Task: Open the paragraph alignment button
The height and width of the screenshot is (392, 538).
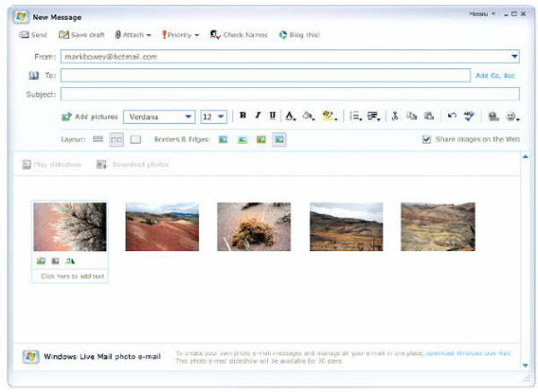Action: pyautogui.click(x=374, y=116)
